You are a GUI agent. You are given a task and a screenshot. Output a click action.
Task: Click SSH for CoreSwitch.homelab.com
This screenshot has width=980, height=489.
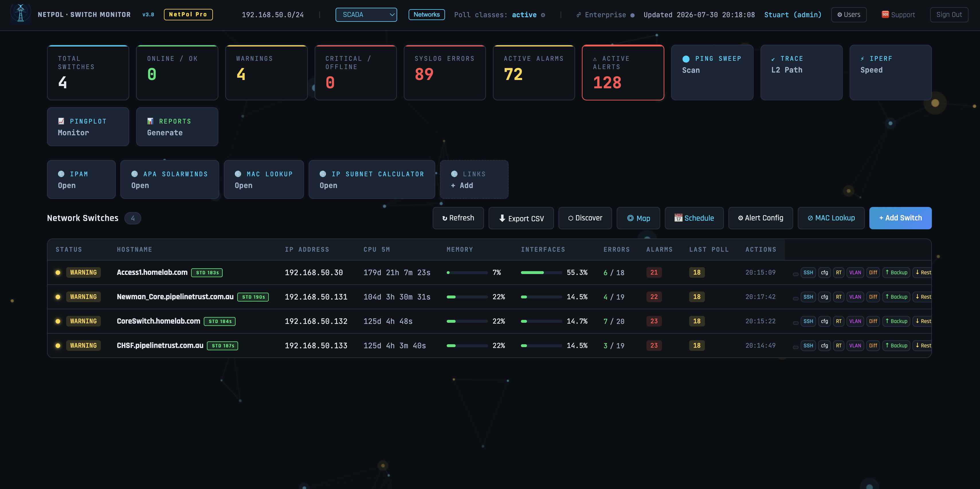(808, 321)
